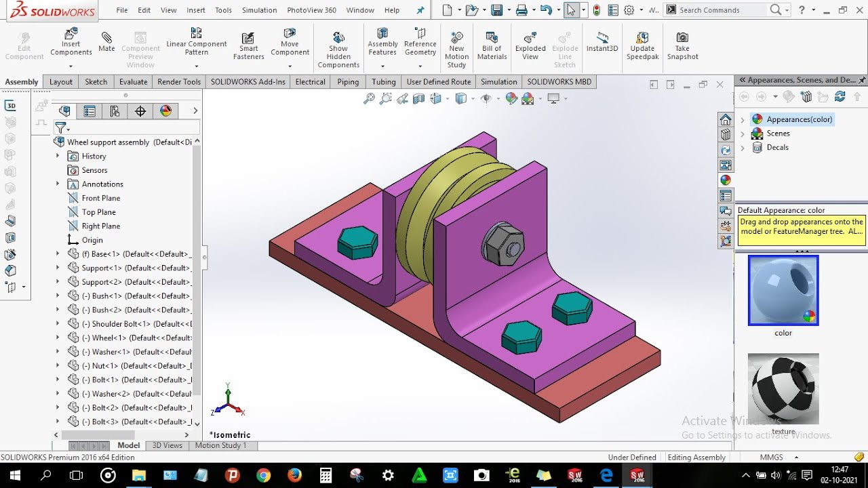
Task: Open the PhotoView 360 menu
Action: [x=311, y=10]
